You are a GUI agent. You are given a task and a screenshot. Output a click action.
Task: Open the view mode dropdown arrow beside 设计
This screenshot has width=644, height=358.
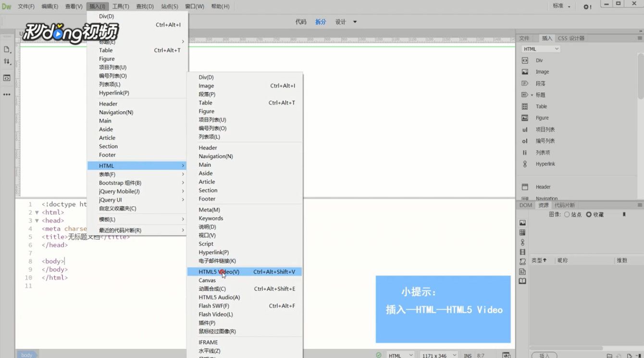[355, 22]
